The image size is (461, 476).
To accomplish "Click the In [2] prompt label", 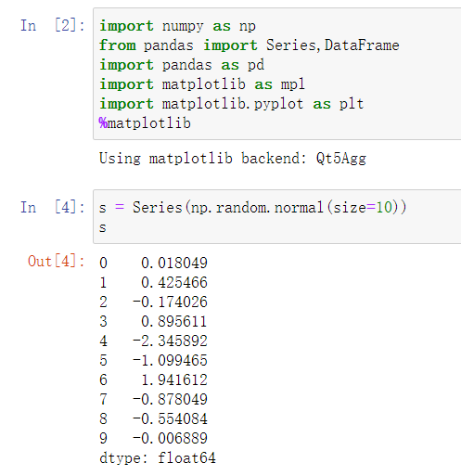I will pos(53,25).
